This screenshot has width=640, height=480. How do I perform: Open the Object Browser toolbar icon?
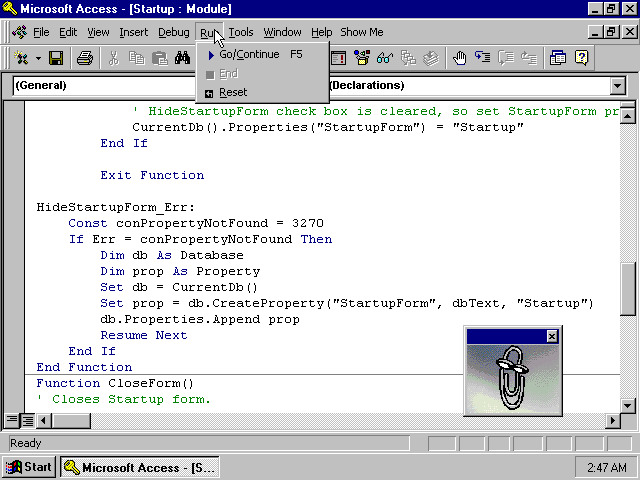(362, 58)
